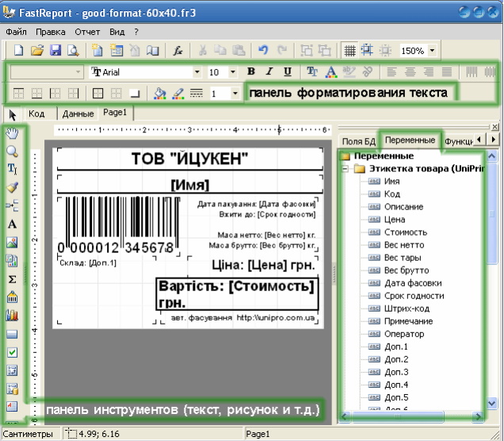The image size is (504, 441).
Task: Select the Hand pan tool
Action: point(13,132)
